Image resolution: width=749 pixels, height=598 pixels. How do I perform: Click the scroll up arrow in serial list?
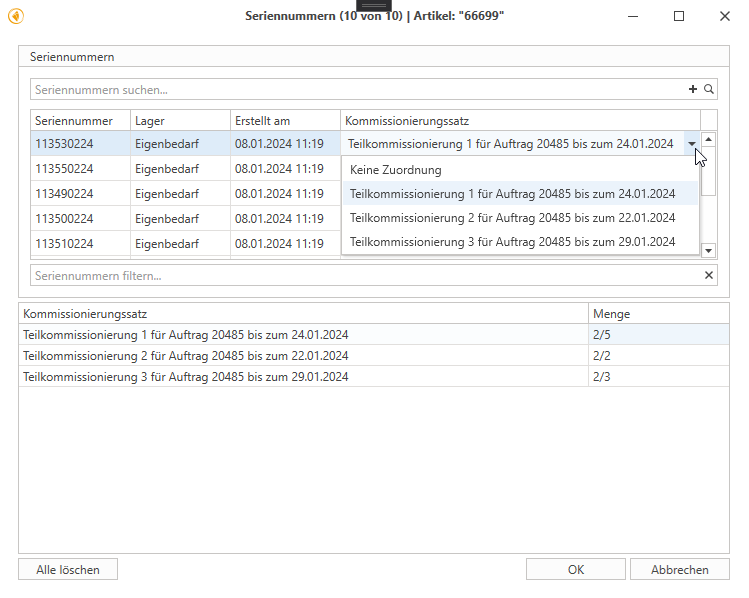tap(708, 141)
